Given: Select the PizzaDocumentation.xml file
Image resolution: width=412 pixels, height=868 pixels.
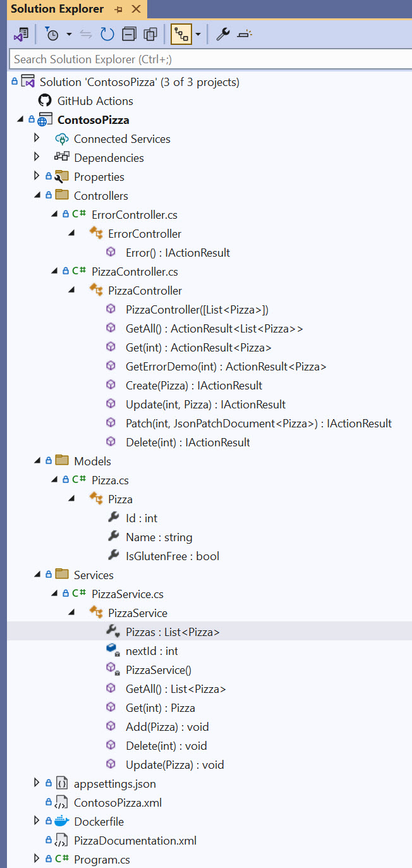Looking at the screenshot, I should 135,840.
